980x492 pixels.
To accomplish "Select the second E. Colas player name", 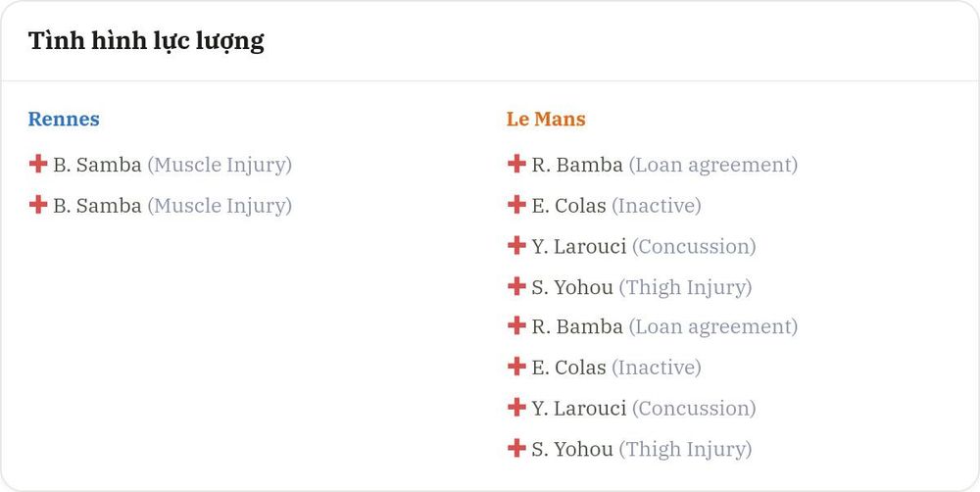I will [x=568, y=368].
